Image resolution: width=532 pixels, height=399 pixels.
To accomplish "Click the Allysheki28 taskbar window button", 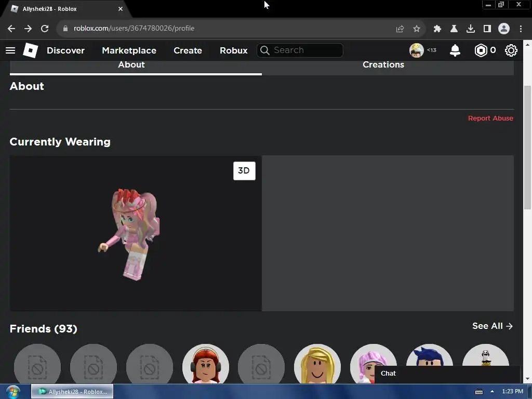I will coord(72,392).
